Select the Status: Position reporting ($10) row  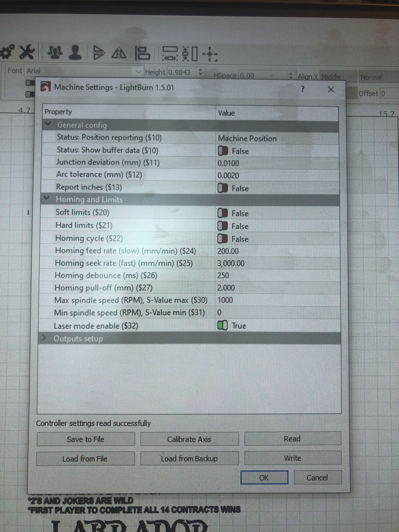[191, 138]
